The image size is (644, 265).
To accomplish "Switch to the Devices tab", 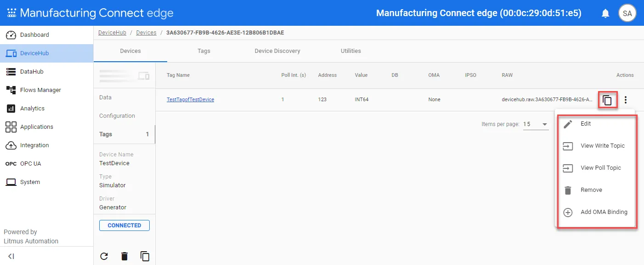I will pos(130,51).
